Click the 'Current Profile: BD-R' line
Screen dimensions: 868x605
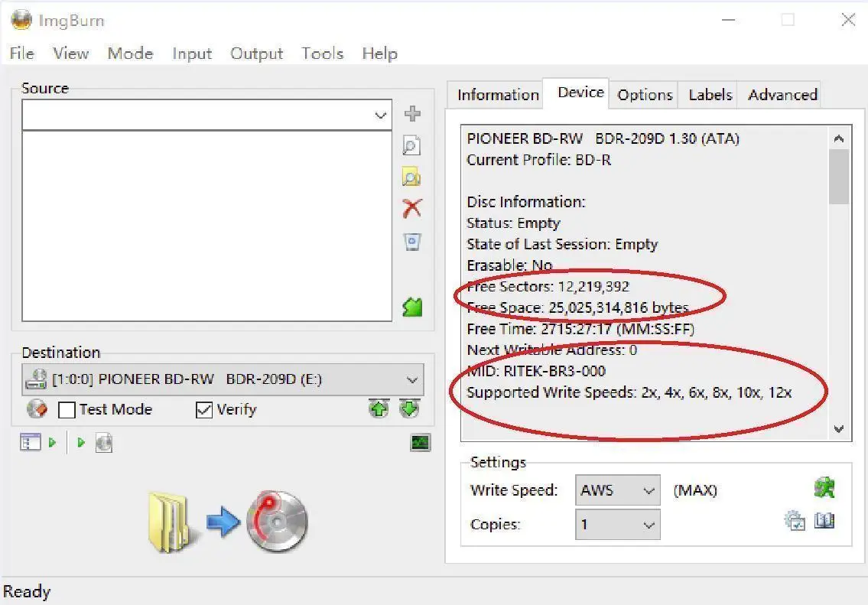click(538, 160)
